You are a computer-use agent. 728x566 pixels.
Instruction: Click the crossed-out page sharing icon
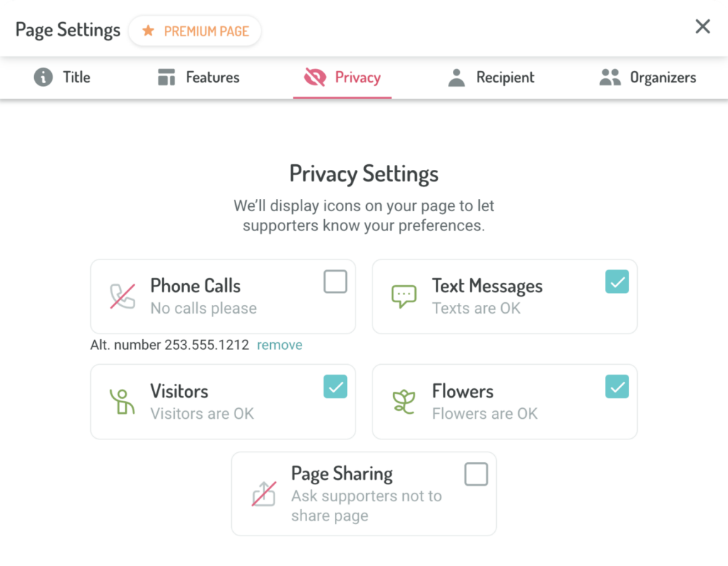[x=264, y=493]
